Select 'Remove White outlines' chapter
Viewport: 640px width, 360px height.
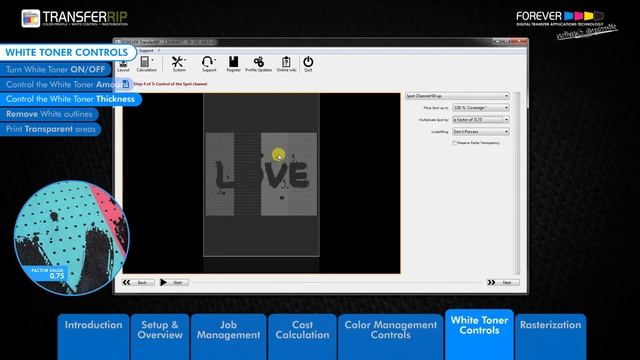(49, 114)
